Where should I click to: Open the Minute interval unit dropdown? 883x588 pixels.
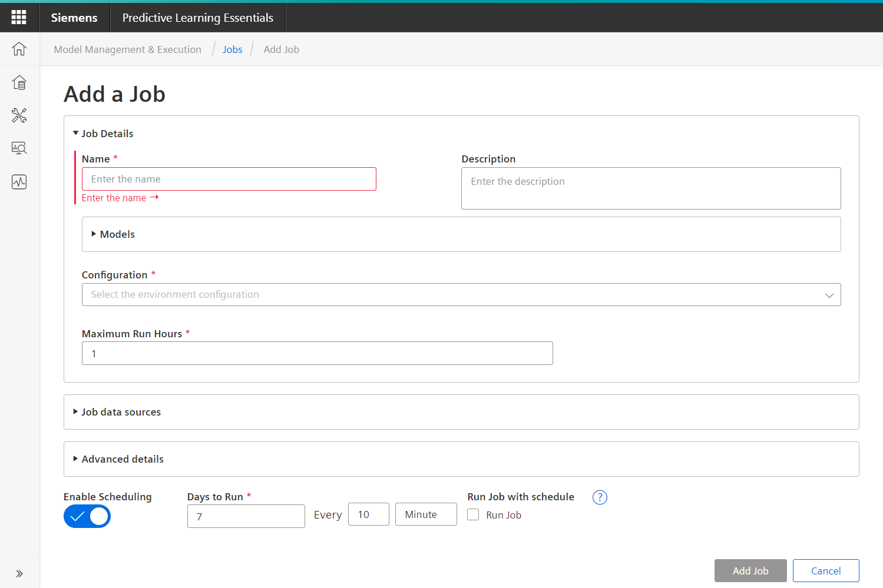coord(426,514)
